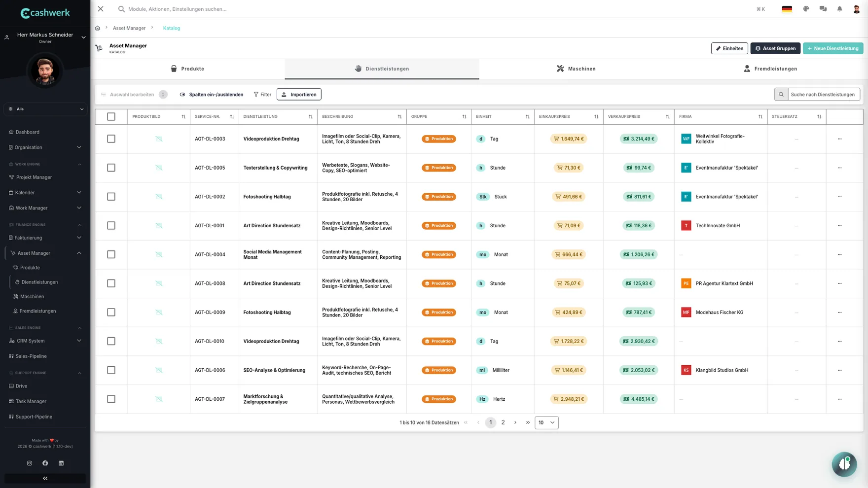The image size is (868, 488).
Task: Open the theme palette icon
Action: coord(806,9)
